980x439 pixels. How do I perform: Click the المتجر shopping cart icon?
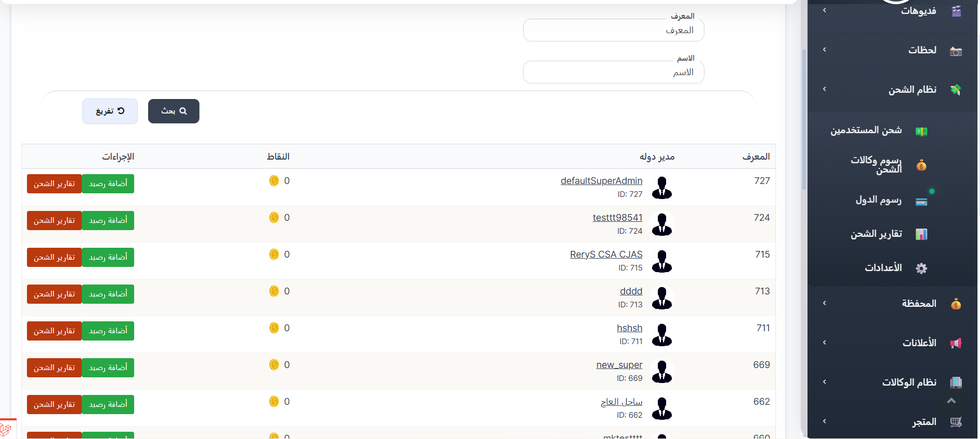(x=956, y=422)
